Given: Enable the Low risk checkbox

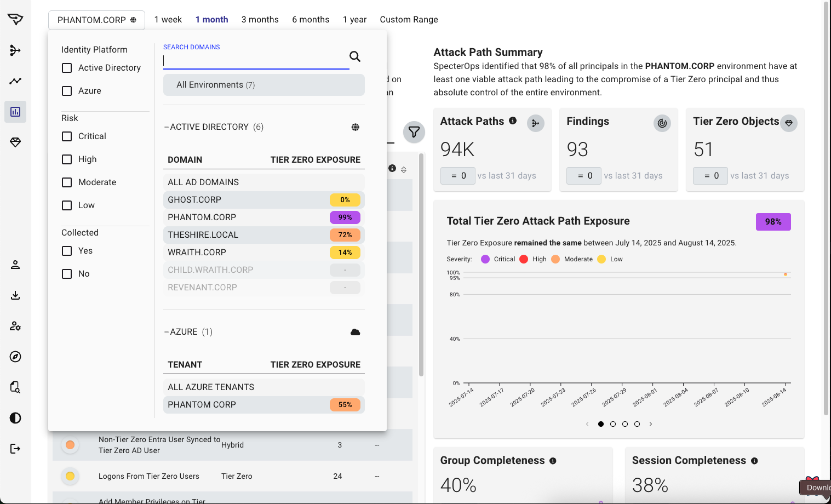Looking at the screenshot, I should tap(67, 205).
